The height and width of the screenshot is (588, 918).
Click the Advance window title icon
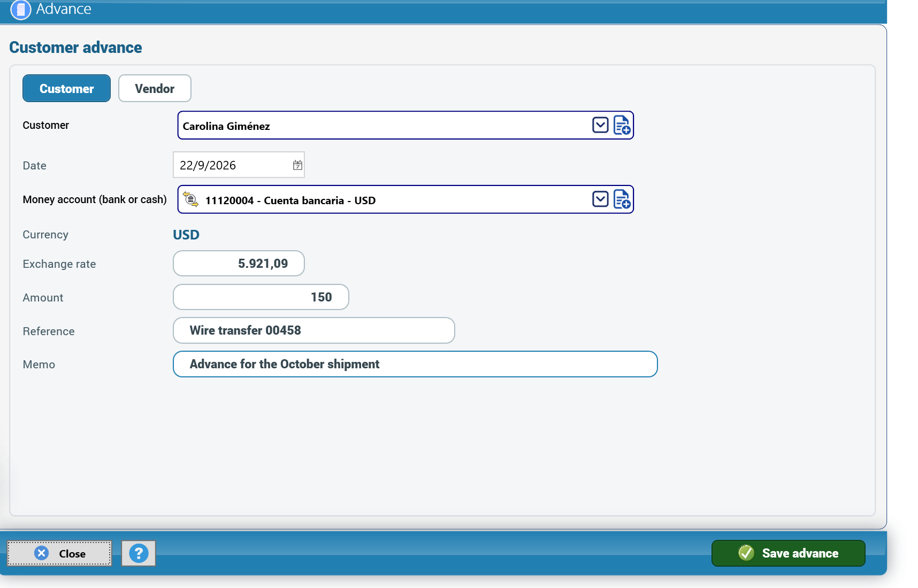click(x=21, y=9)
